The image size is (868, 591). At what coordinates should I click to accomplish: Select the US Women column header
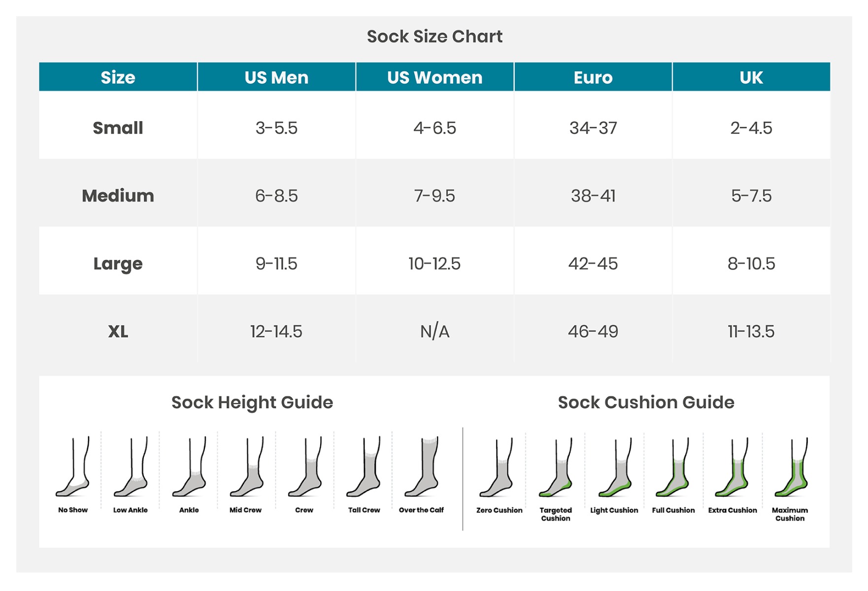tap(434, 77)
